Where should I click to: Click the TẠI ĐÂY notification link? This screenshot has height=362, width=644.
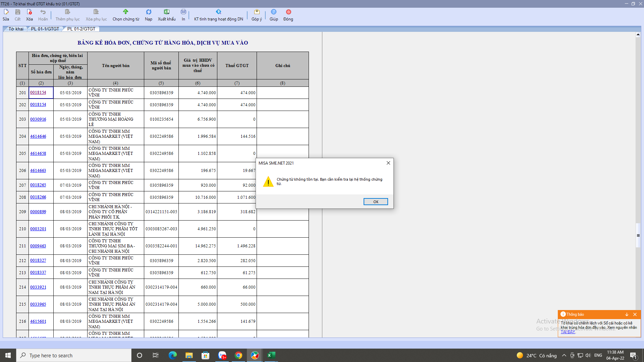pos(568,332)
